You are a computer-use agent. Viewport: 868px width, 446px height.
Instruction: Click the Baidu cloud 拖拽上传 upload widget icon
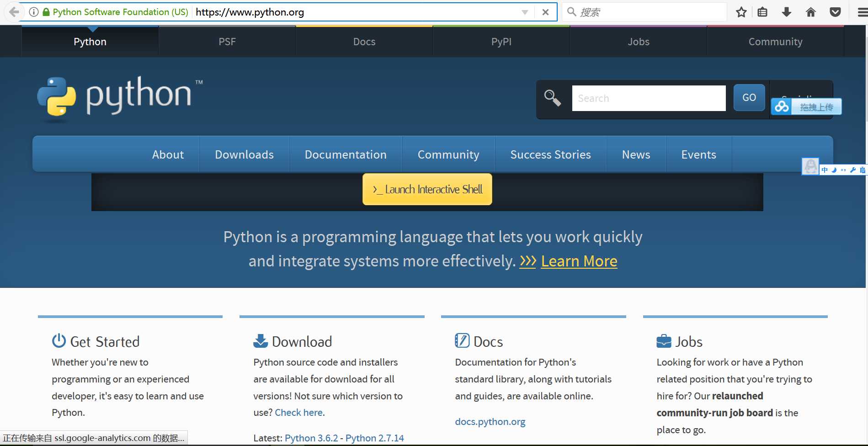(x=782, y=107)
